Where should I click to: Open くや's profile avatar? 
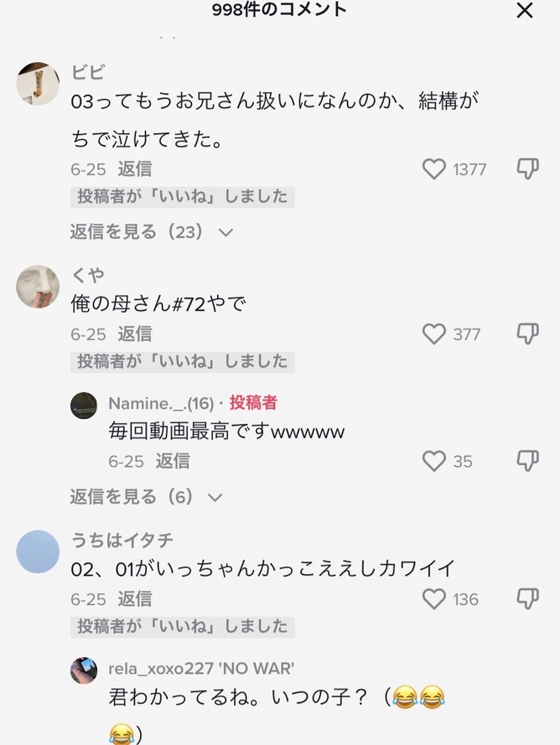(38, 287)
